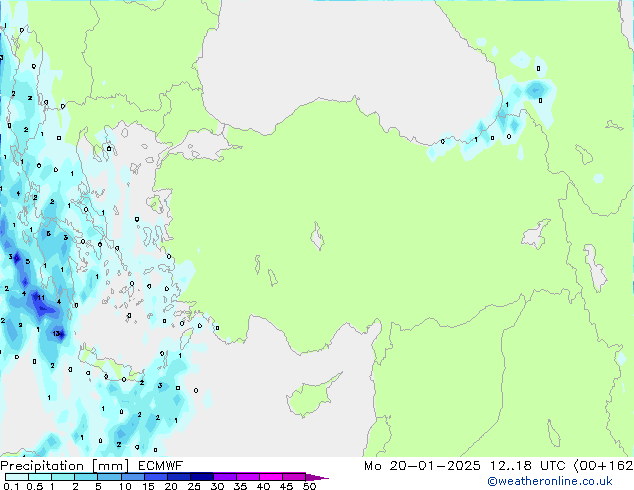
Task: Click the 'ECMWF' model label
Action: click(x=161, y=466)
